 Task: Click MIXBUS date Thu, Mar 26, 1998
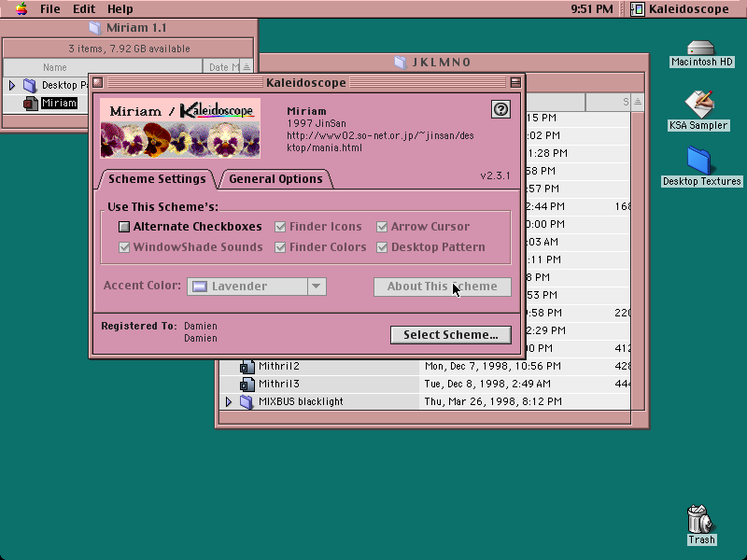(493, 401)
